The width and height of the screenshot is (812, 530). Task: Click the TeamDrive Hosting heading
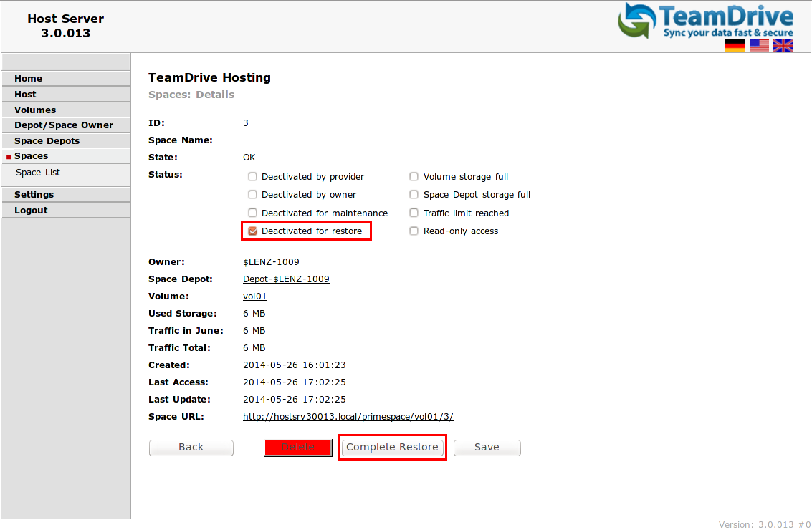(x=209, y=77)
